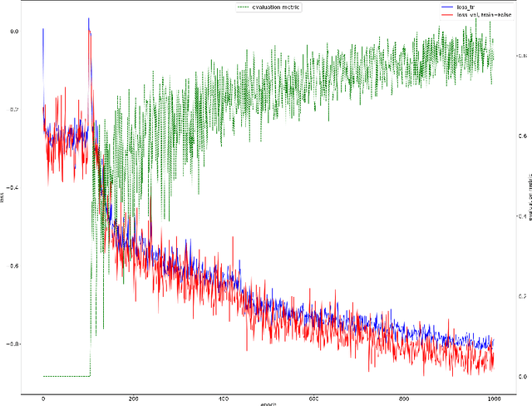Screen dimensions: 532x406
Task: Click the rotated 'evaluation metric' right axis label
Action: click(530, 197)
